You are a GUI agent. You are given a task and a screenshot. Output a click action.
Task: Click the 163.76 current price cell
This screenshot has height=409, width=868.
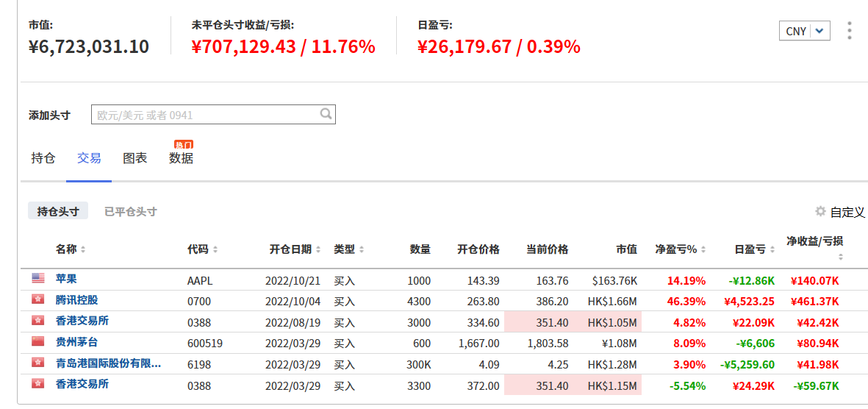553,281
